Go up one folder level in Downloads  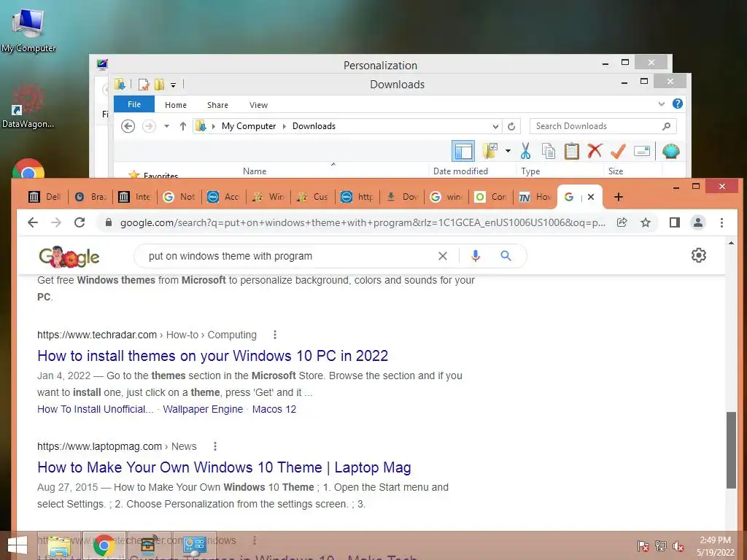183,126
